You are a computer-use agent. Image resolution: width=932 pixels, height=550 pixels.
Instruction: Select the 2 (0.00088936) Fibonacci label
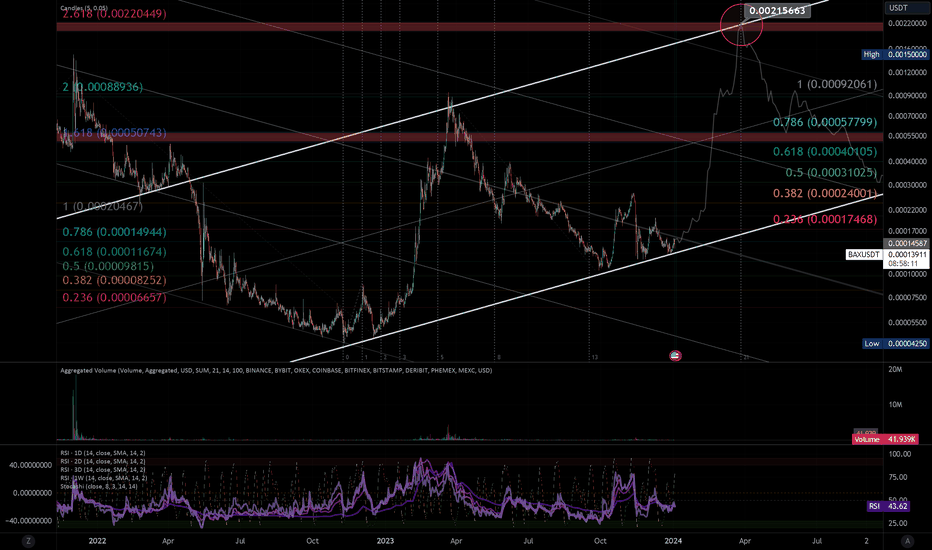[102, 87]
